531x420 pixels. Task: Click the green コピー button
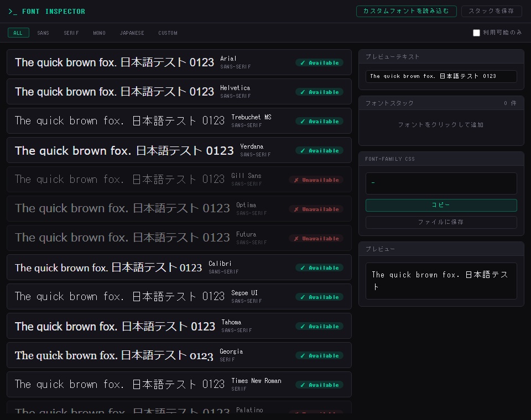coord(441,205)
